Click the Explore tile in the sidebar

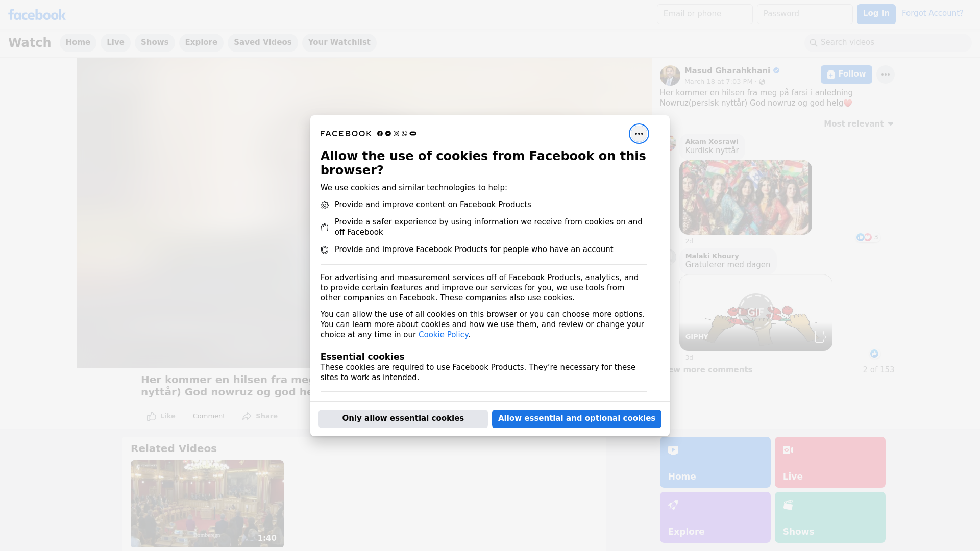coord(715,517)
